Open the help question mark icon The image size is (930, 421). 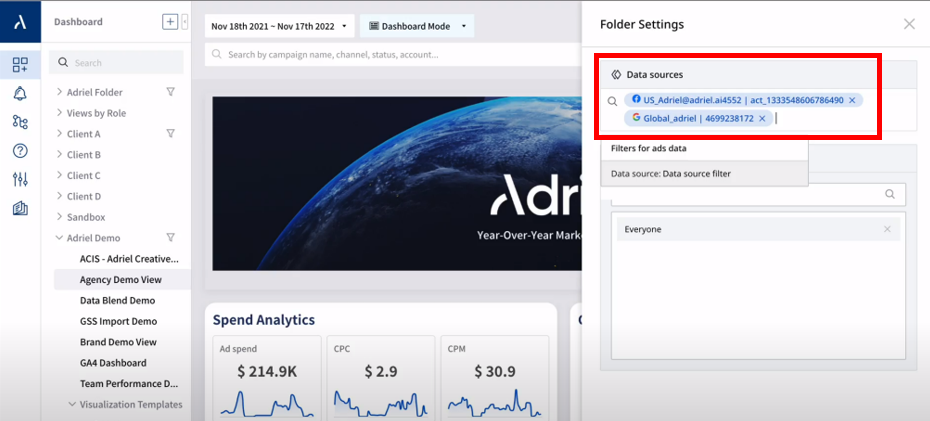click(x=20, y=151)
